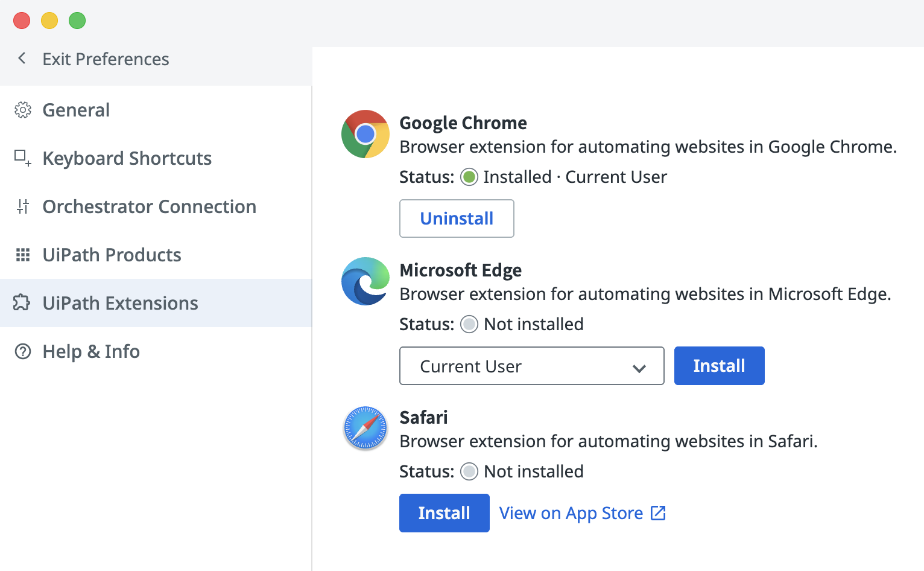Click the Safari compass logo
This screenshot has height=571, width=924.
coord(365,429)
